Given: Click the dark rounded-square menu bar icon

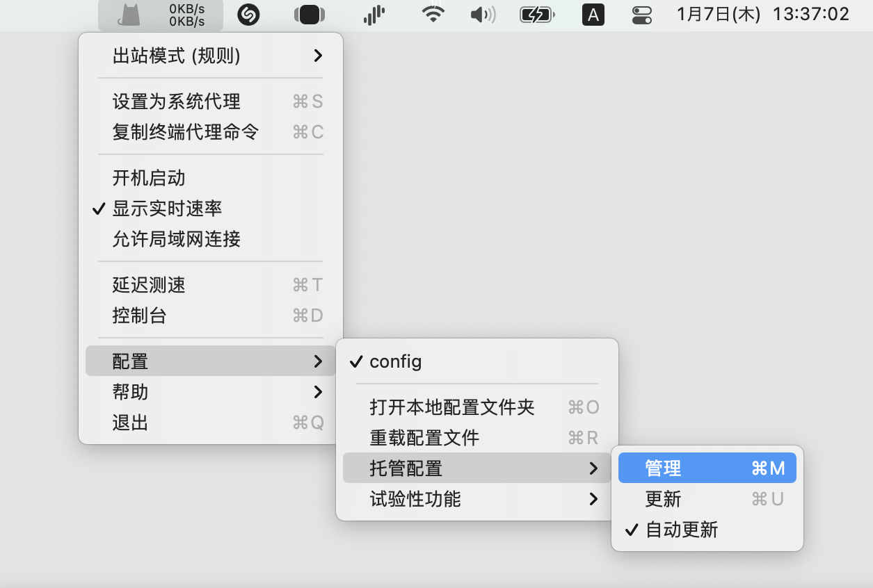Looking at the screenshot, I should click(x=310, y=15).
